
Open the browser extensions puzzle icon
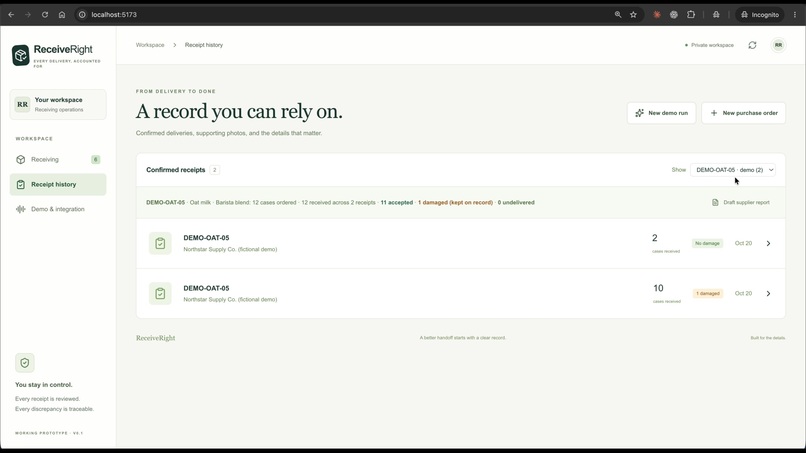(691, 15)
